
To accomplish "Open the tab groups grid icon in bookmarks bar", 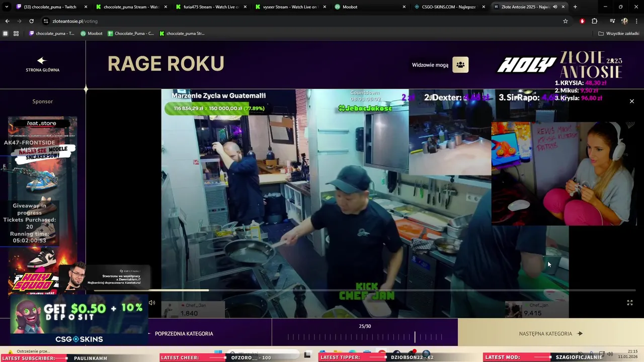I will pyautogui.click(x=16, y=34).
